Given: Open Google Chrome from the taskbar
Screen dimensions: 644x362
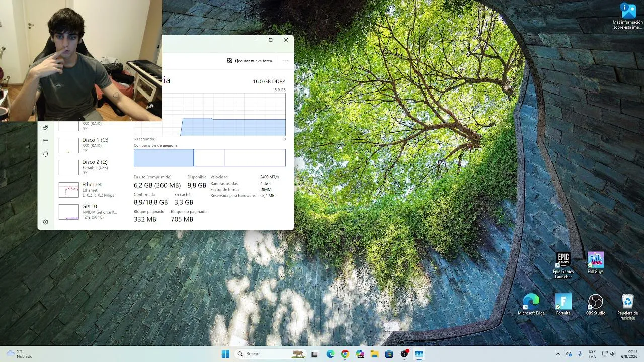Looking at the screenshot, I should coord(345,354).
